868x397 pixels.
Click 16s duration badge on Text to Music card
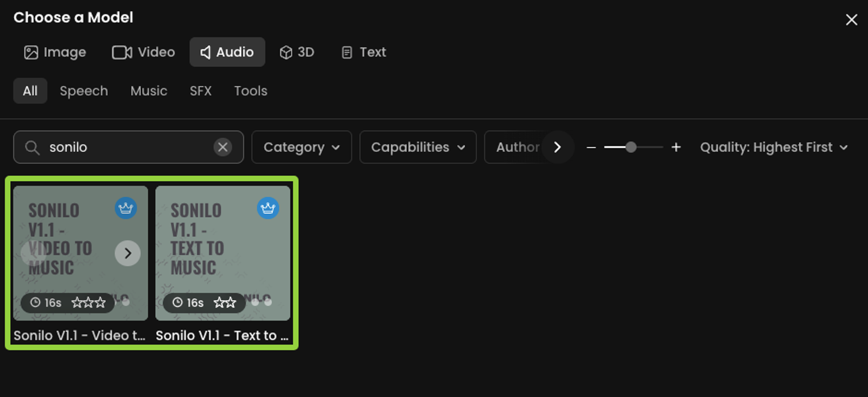pos(188,303)
